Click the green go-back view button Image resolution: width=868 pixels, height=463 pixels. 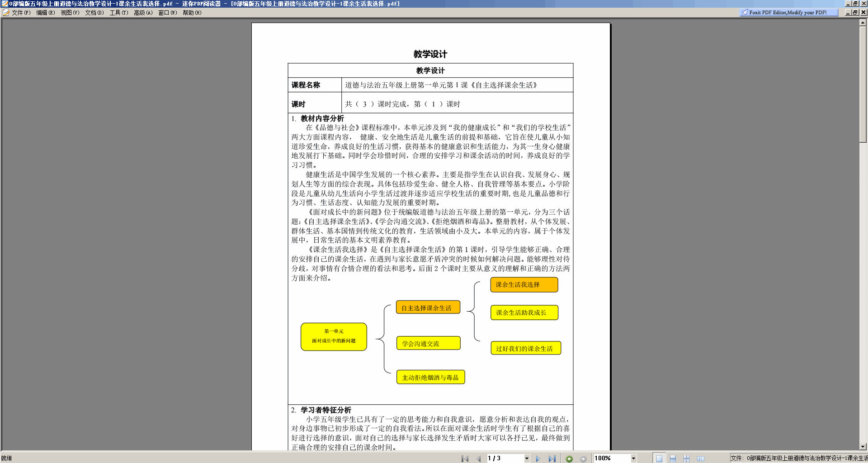coord(570,458)
